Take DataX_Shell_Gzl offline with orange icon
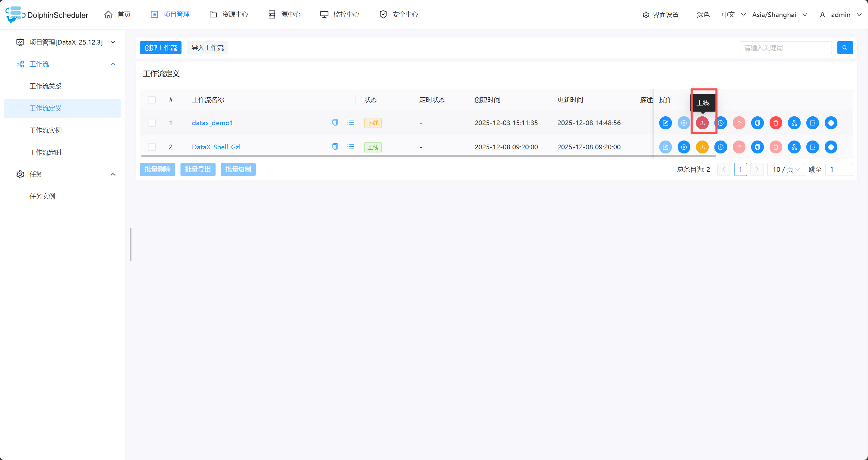This screenshot has height=460, width=868. coord(702,147)
